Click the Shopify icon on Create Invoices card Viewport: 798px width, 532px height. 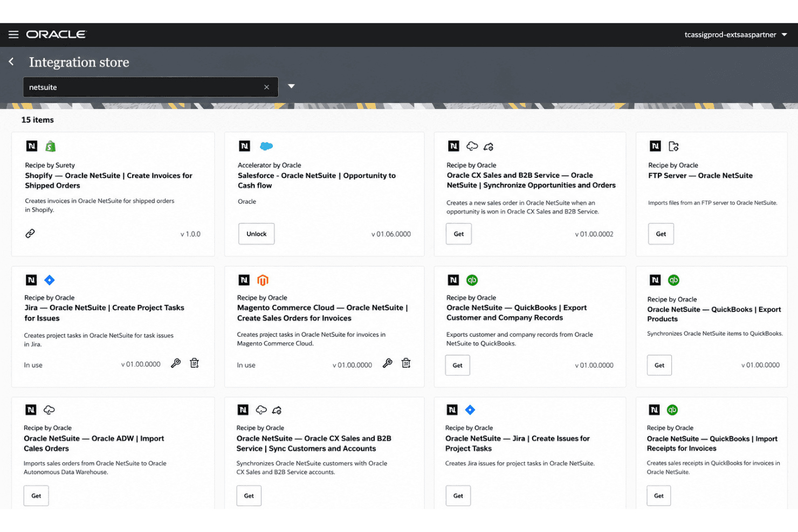[50, 146]
